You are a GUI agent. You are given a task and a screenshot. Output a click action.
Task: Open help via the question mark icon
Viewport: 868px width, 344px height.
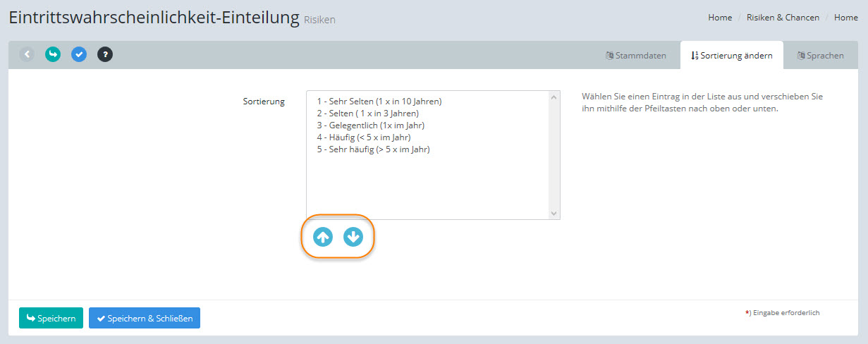[105, 54]
